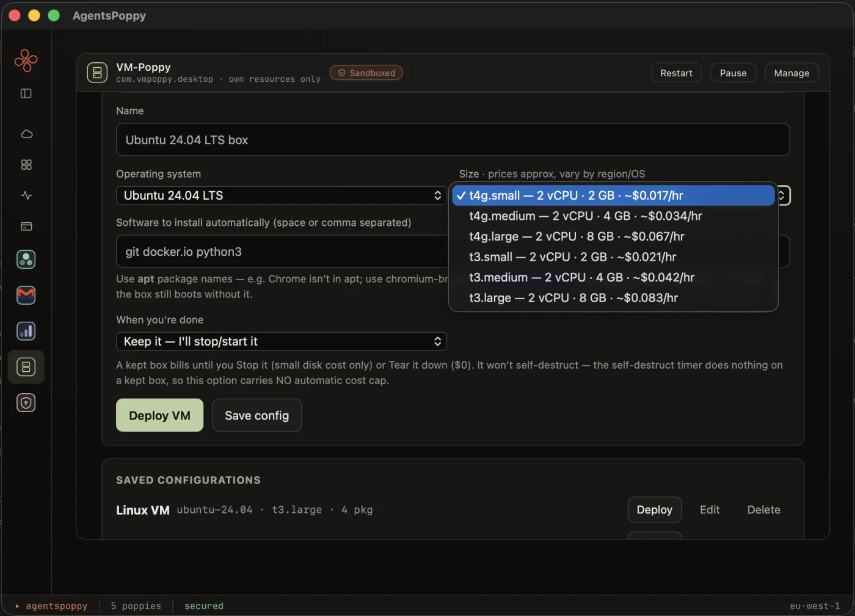Click the 'AgentsPoppy' window title

(109, 16)
